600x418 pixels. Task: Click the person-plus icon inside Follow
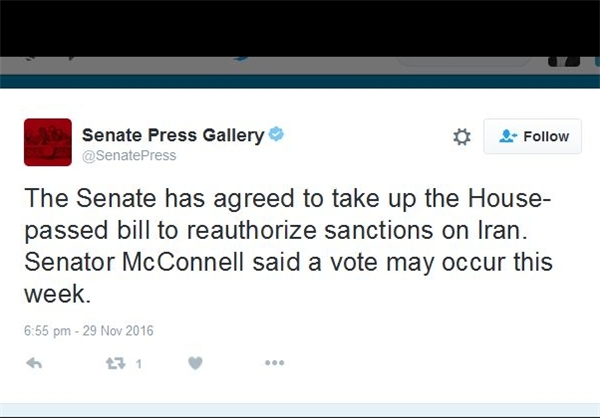[x=508, y=136]
